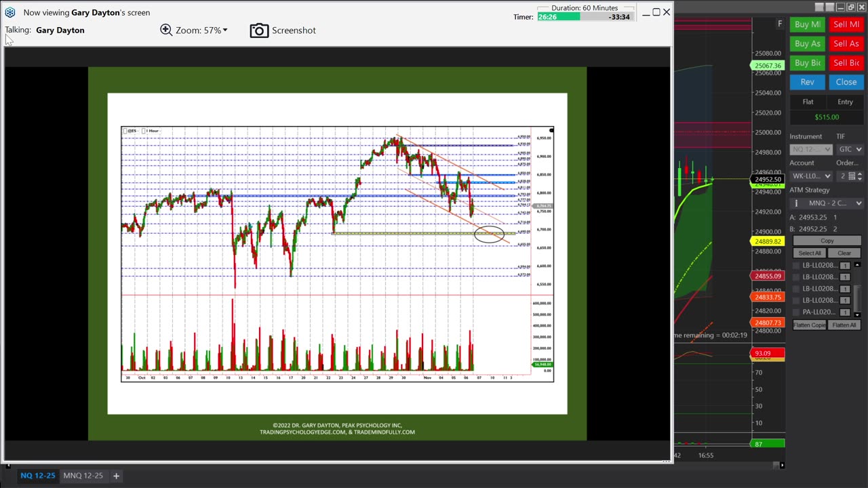The image size is (868, 488).
Task: Click the orange 24807.73 price marker
Action: coord(767,323)
